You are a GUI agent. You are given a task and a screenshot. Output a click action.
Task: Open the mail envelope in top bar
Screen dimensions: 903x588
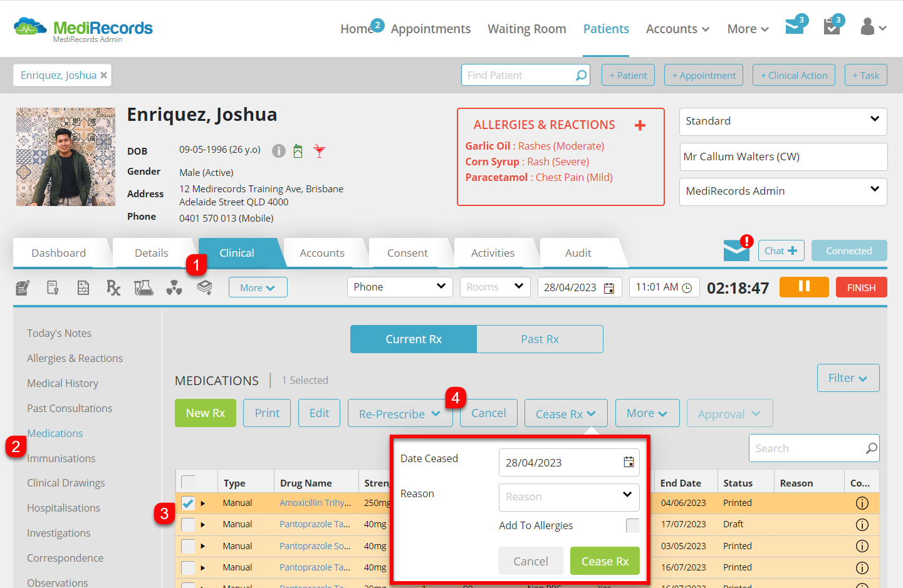click(795, 26)
